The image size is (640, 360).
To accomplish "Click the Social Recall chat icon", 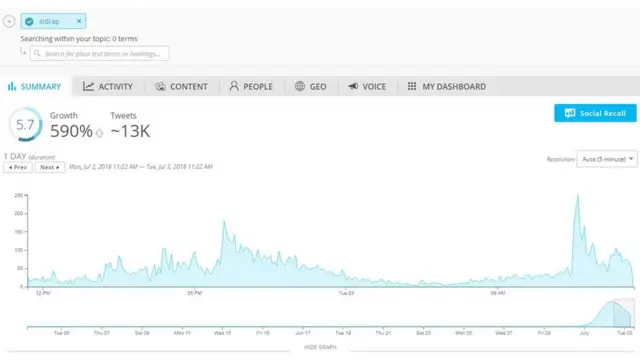I will tap(570, 113).
